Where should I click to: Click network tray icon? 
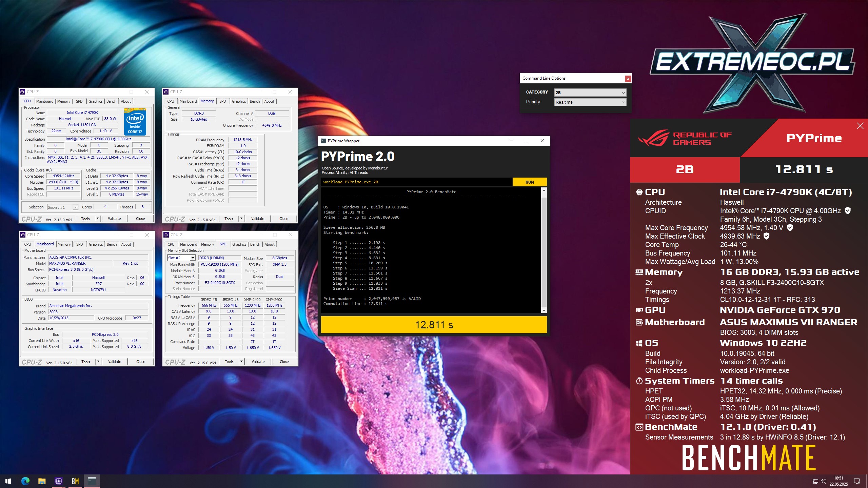click(x=815, y=481)
